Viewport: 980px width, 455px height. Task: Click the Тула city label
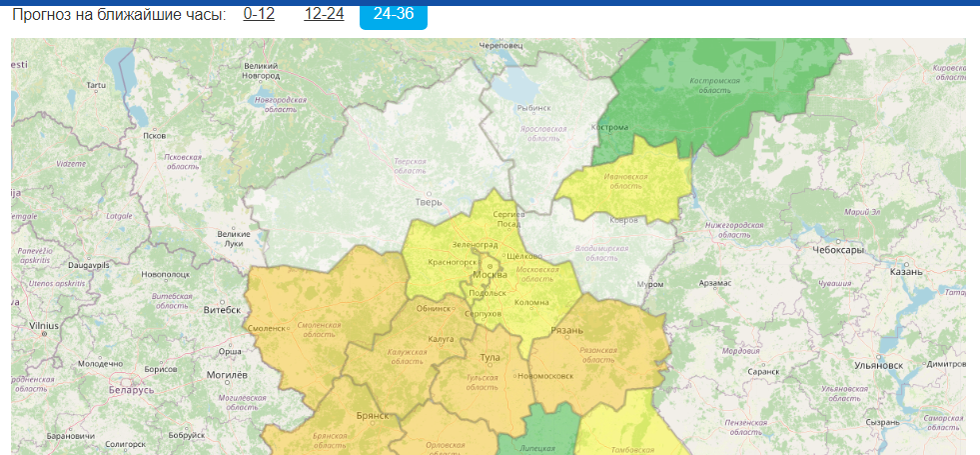(x=490, y=357)
